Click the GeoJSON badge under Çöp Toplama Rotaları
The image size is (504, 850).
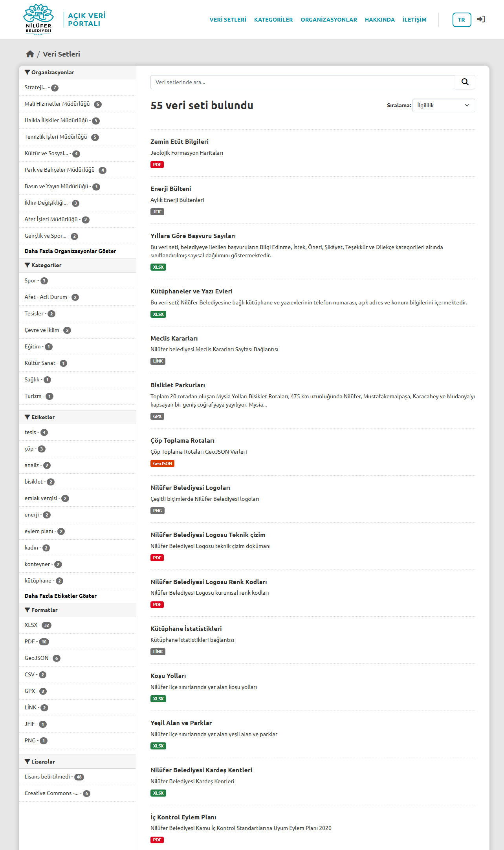162,463
